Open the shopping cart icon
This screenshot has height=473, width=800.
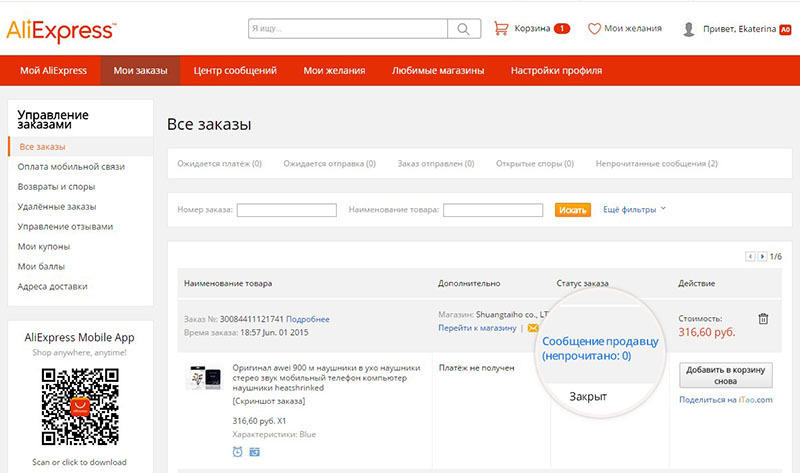click(501, 29)
